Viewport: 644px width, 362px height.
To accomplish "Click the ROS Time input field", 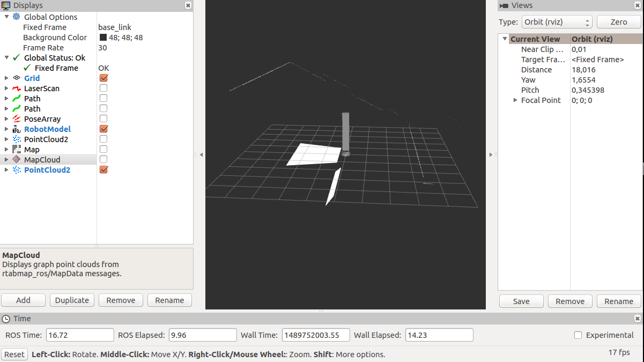I will tap(79, 335).
